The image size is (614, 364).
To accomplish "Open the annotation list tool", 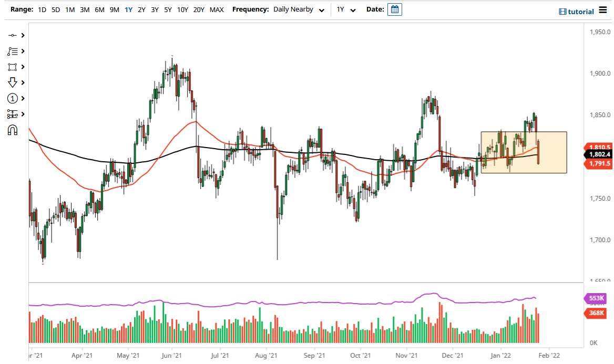I will pos(12,51).
